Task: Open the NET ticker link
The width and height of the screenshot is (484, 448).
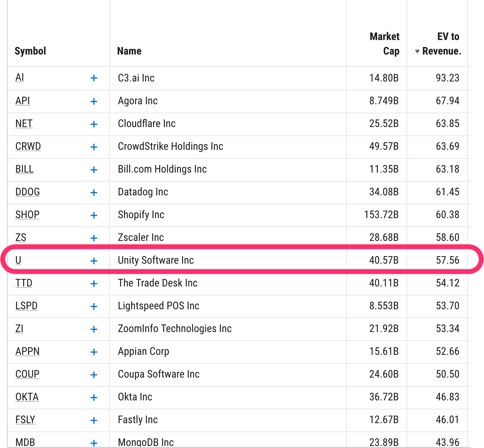Action: 24,124
